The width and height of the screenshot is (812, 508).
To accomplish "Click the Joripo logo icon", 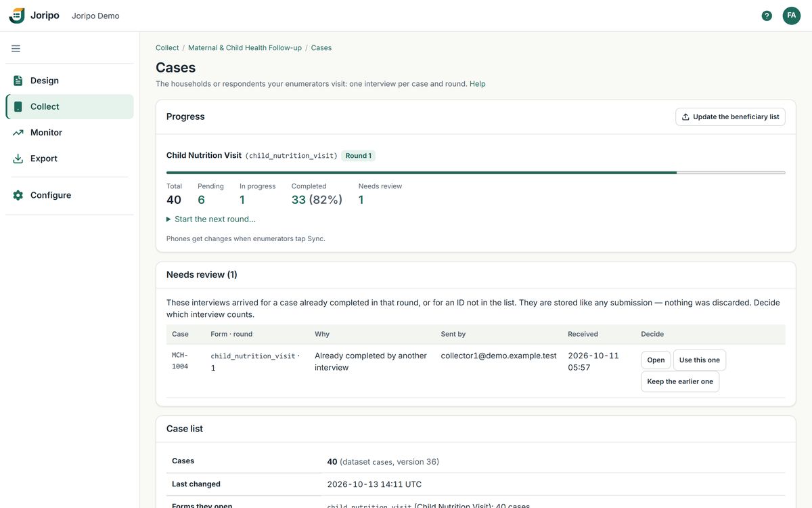I will (17, 16).
